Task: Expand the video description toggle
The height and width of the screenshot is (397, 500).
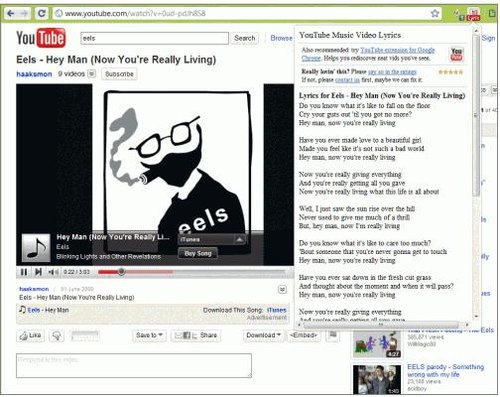Action: 282,289
